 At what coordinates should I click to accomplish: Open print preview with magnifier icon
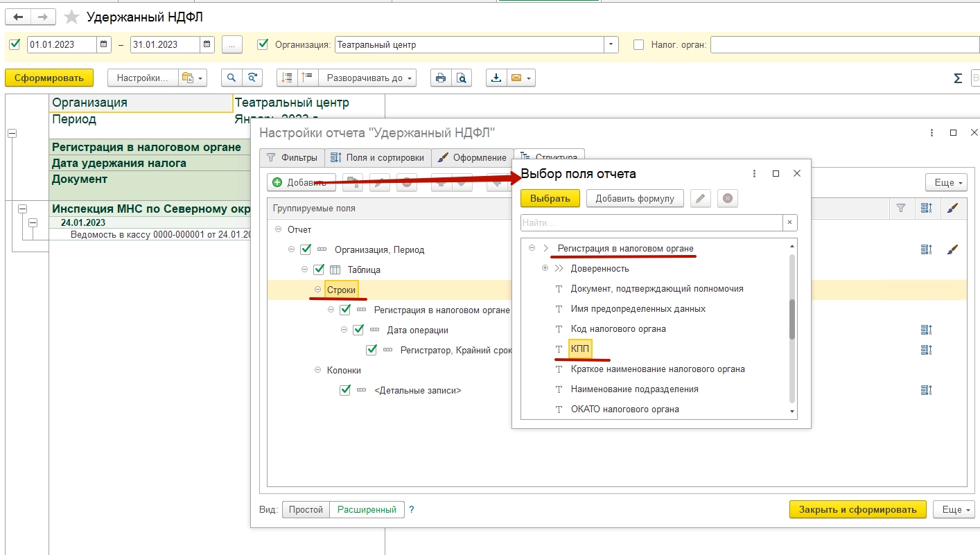pos(461,78)
